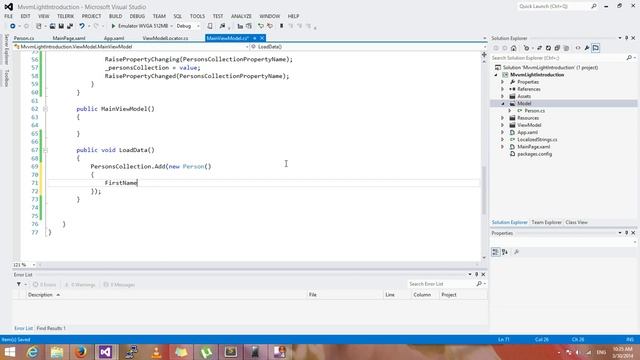Click the device window icon beside Debug
Image resolution: width=640 pixels, height=360 pixels.
[210, 26]
